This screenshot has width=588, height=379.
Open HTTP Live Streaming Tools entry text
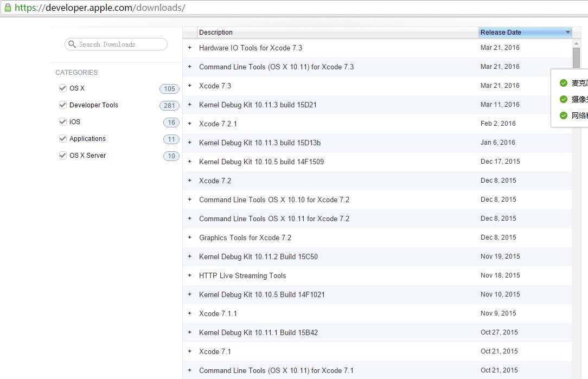click(242, 276)
